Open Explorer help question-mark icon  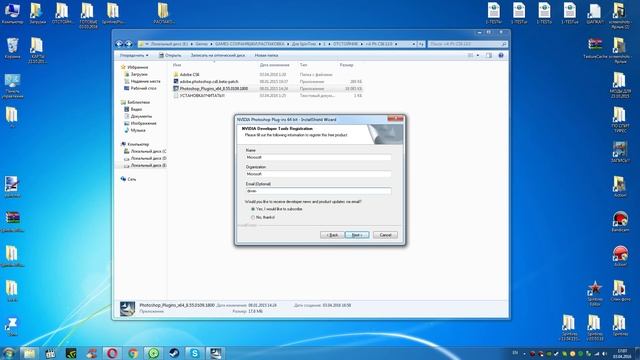501,55
